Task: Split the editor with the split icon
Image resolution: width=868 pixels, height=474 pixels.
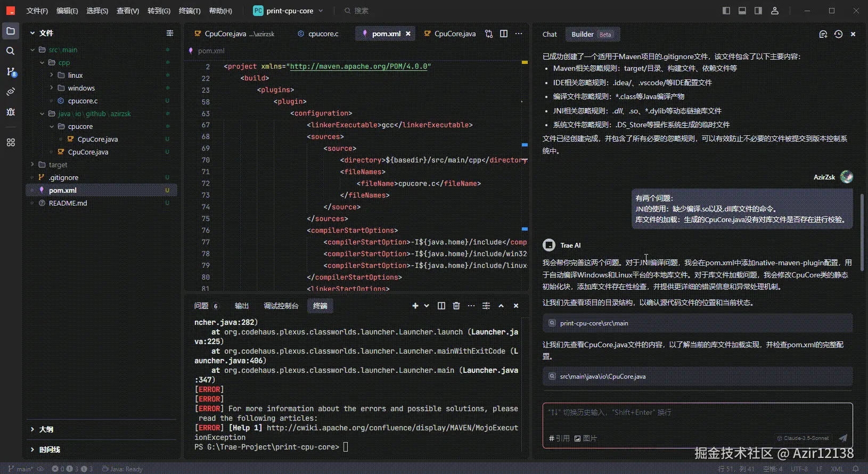Action: [504, 34]
